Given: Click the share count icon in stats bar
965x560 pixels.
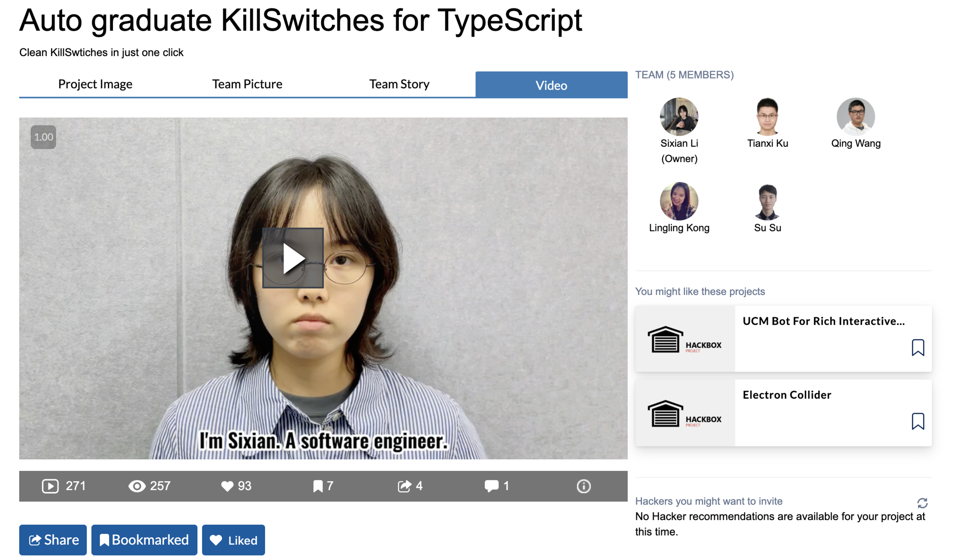Looking at the screenshot, I should (405, 486).
